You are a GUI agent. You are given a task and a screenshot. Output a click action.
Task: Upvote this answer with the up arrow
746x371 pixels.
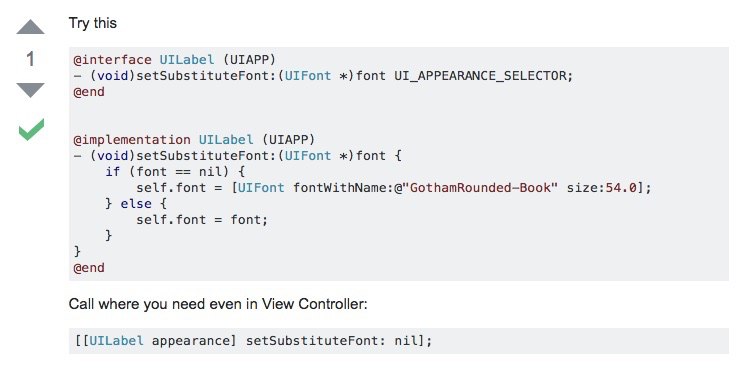30,27
